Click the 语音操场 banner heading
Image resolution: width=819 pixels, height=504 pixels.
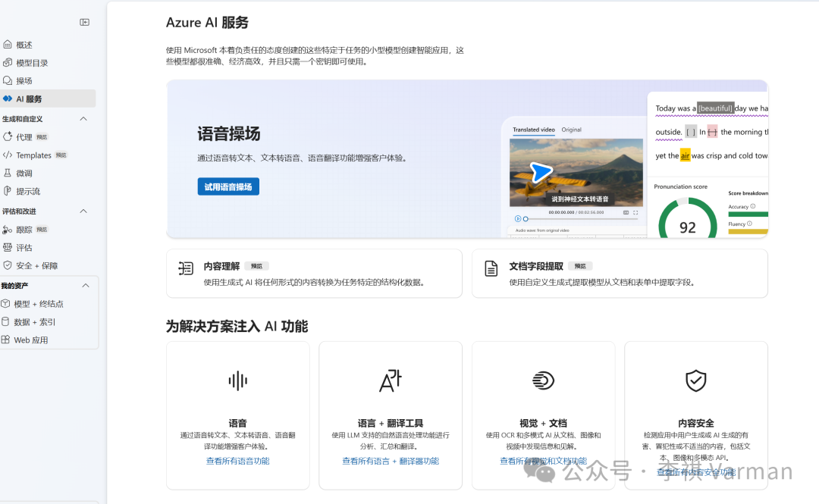coord(229,133)
